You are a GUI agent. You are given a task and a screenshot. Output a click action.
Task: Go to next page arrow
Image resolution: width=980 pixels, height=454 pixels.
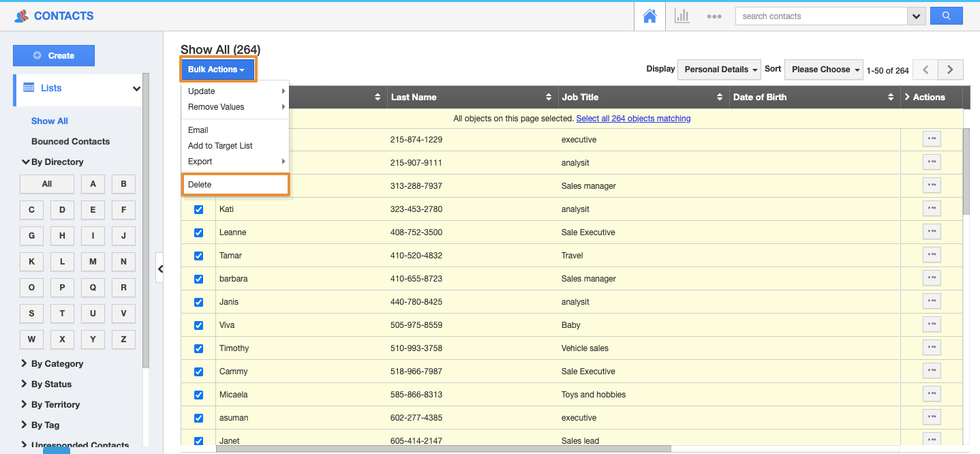point(950,70)
